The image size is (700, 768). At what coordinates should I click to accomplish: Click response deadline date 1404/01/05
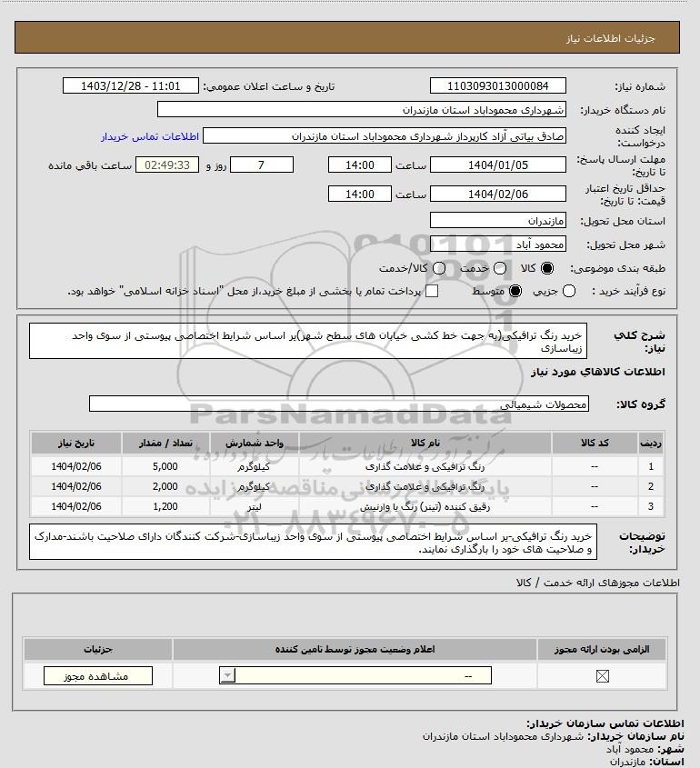point(497,165)
